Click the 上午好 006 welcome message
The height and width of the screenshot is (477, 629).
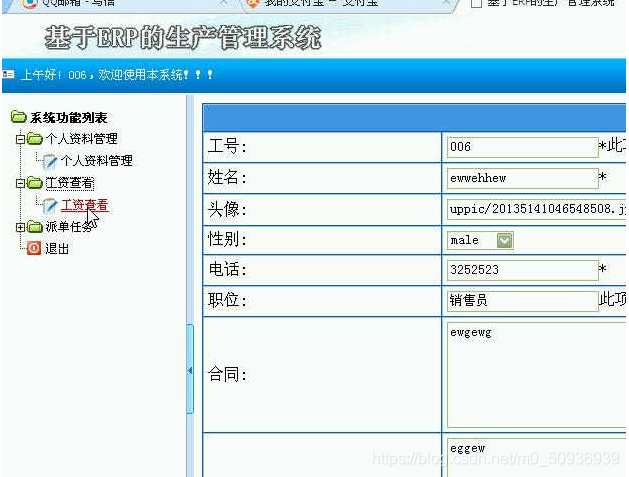117,75
